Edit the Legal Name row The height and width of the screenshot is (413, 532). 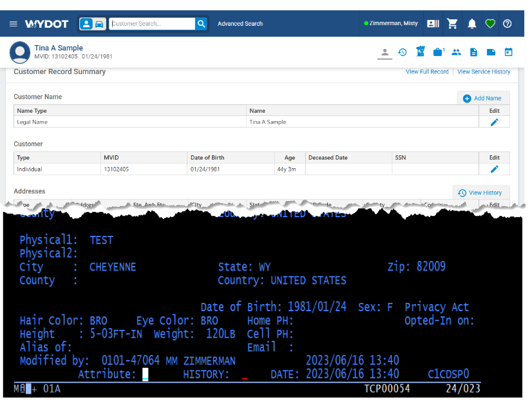[x=495, y=122]
